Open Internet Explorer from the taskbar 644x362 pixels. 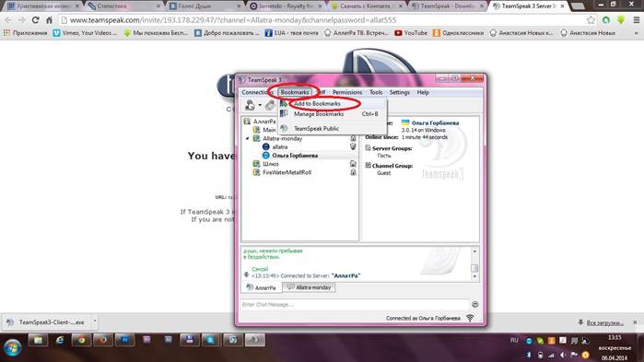pyautogui.click(x=60, y=340)
